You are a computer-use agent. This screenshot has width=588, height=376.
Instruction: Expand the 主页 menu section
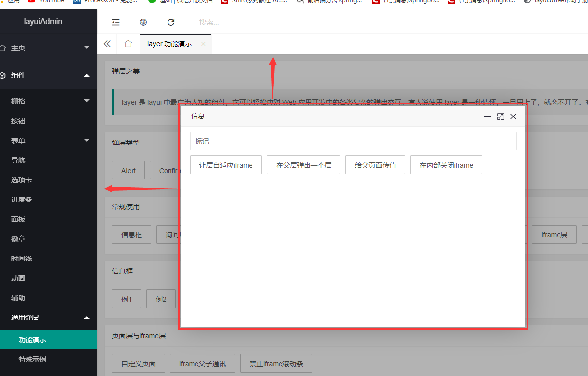click(x=49, y=48)
